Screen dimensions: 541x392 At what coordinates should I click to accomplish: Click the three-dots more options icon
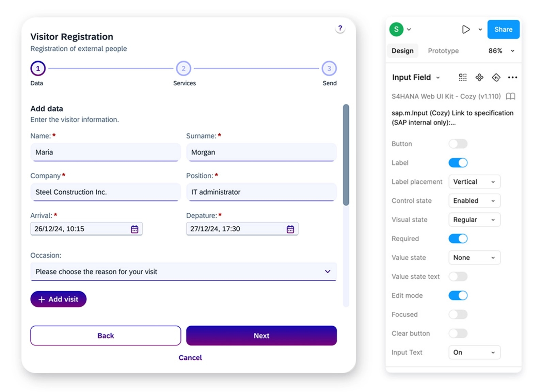tap(512, 78)
